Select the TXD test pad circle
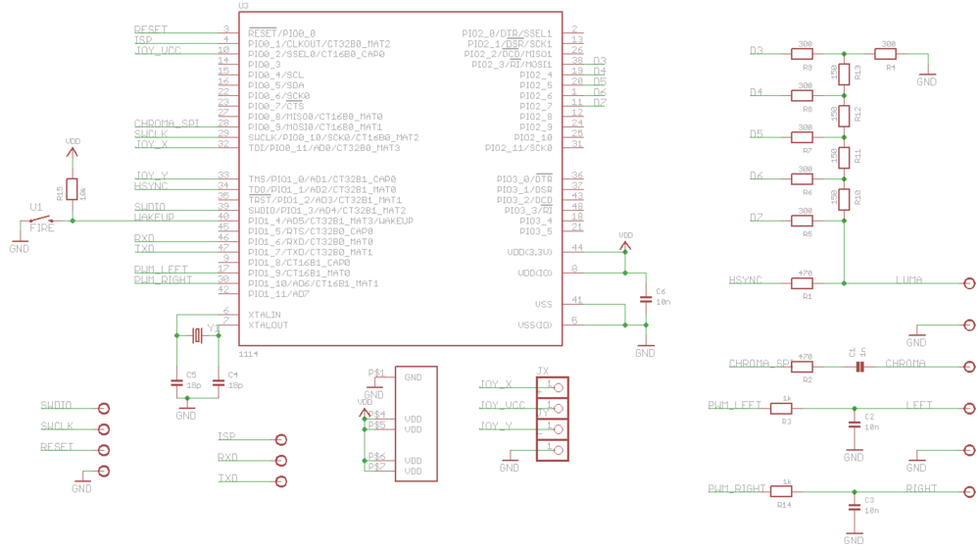Image resolution: width=980 pixels, height=548 pixels. (x=282, y=480)
